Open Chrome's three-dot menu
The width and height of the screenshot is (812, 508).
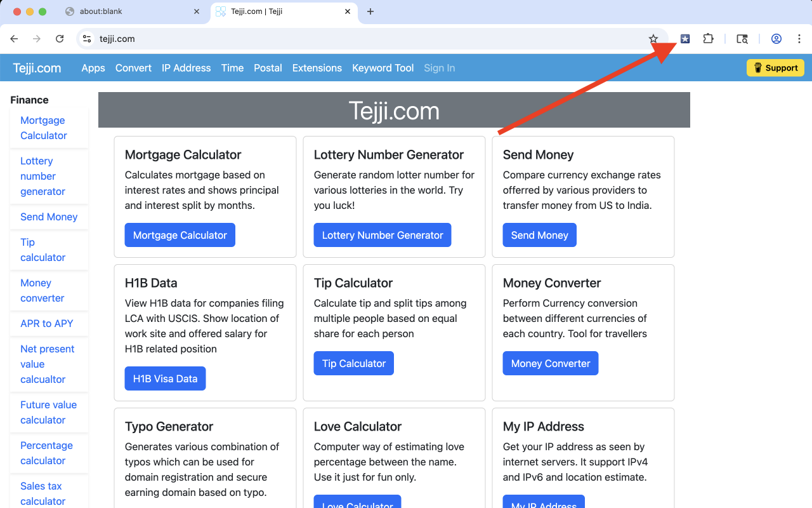(x=799, y=39)
